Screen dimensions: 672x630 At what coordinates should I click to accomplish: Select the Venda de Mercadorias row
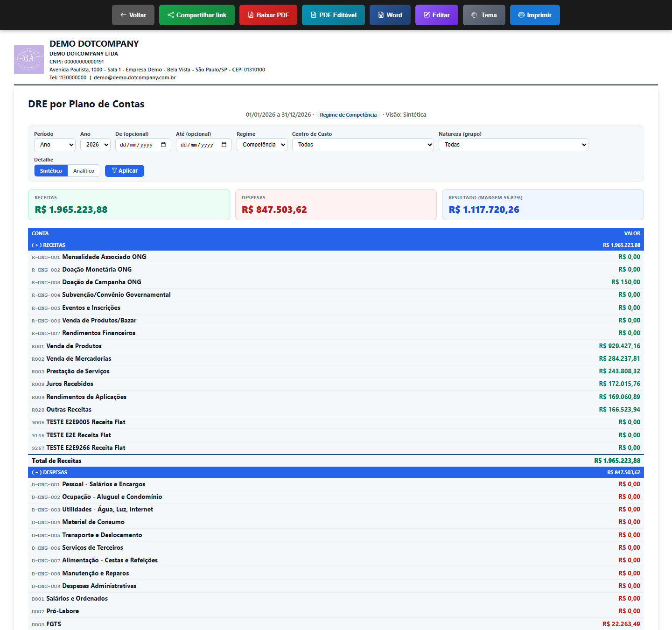[x=336, y=359]
